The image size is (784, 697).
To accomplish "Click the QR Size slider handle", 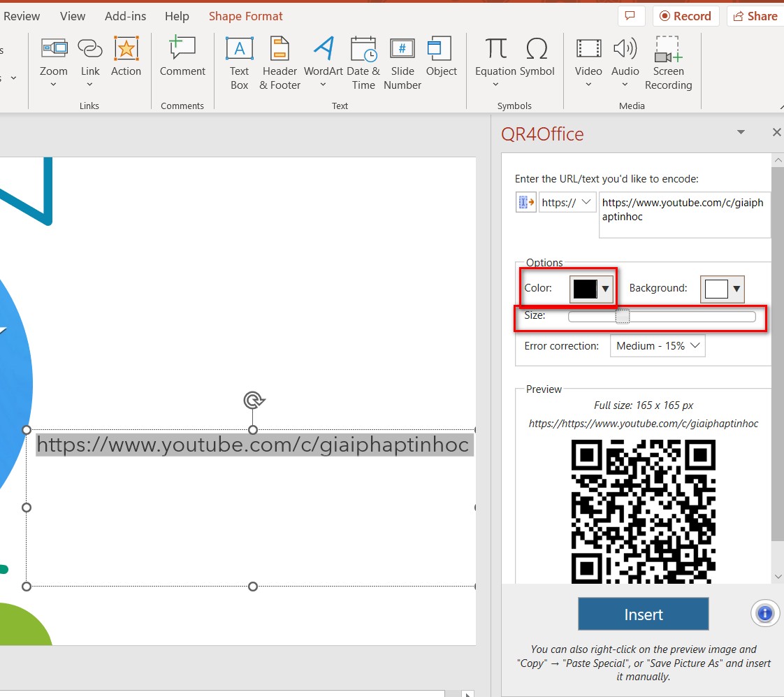I will pyautogui.click(x=623, y=316).
